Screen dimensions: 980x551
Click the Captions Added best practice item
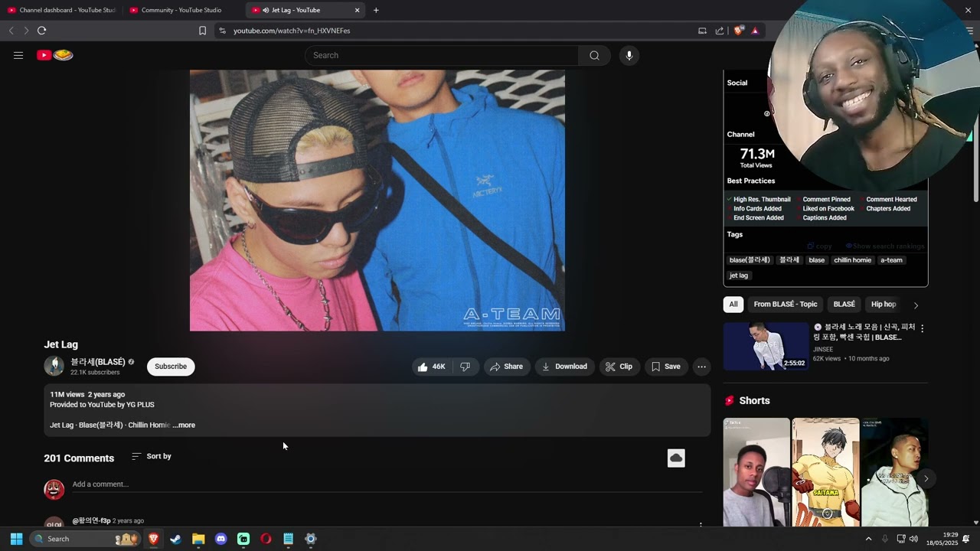coord(825,218)
